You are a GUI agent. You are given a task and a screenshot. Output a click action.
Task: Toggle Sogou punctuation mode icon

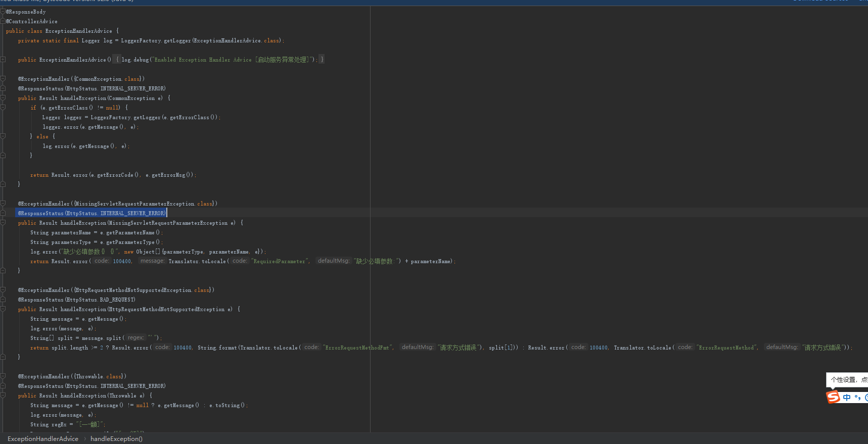click(857, 398)
